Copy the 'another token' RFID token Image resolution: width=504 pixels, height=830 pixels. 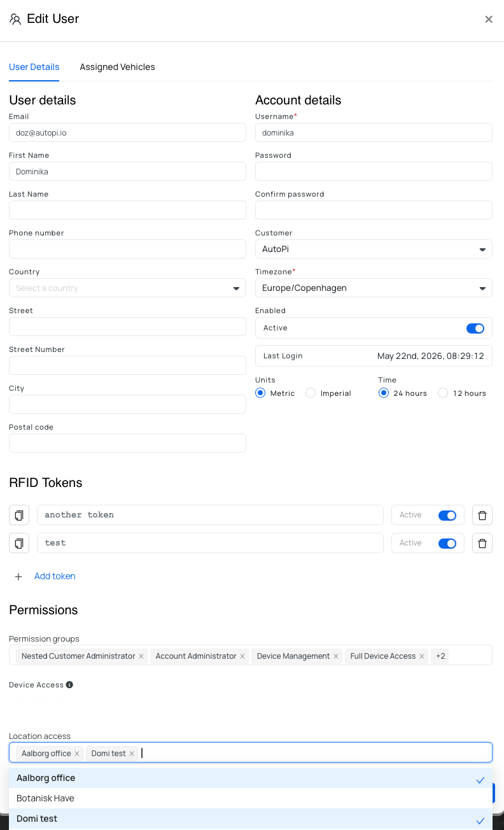click(19, 515)
